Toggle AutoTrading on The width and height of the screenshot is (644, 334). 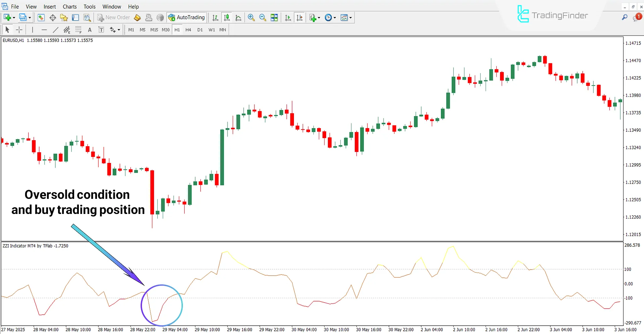point(187,17)
